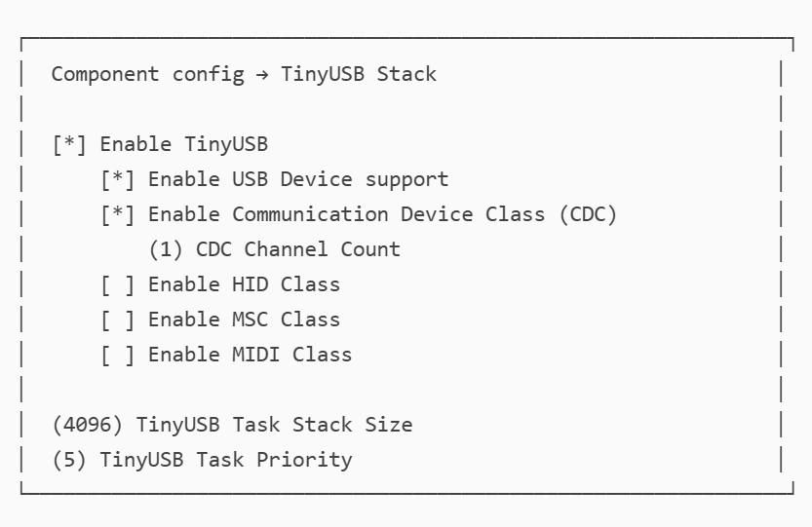Select the "Enable MSC Class" label
812x527 pixels.
244,320
